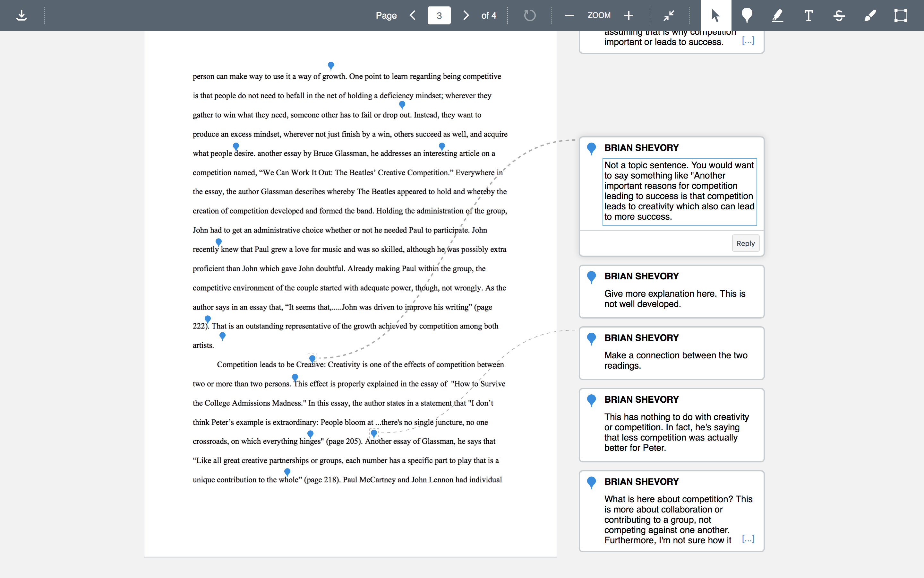Click annotation pin above 'interesting article'
Screen dimensions: 924x578
pos(442,146)
